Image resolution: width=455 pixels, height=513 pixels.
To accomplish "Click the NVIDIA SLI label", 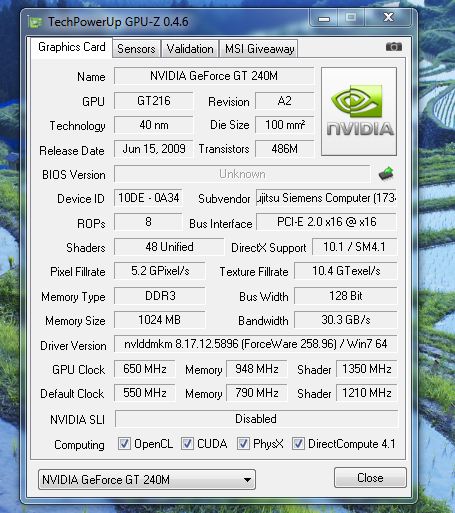I will [77, 419].
